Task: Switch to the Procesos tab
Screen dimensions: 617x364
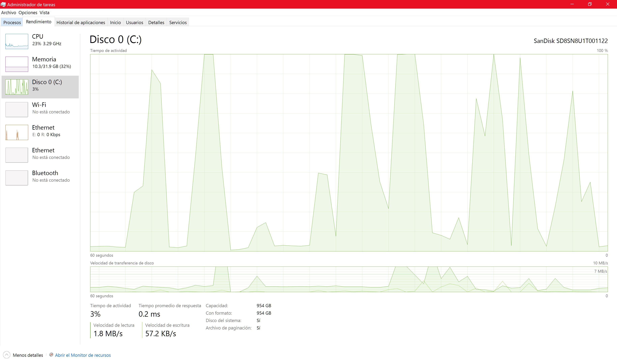Action: tap(12, 22)
